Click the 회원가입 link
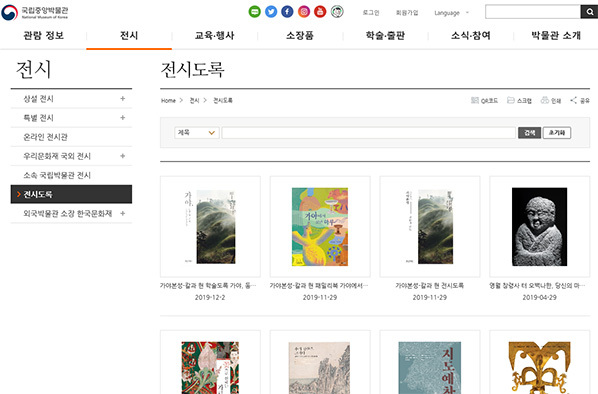This screenshot has width=598, height=394. pyautogui.click(x=407, y=13)
